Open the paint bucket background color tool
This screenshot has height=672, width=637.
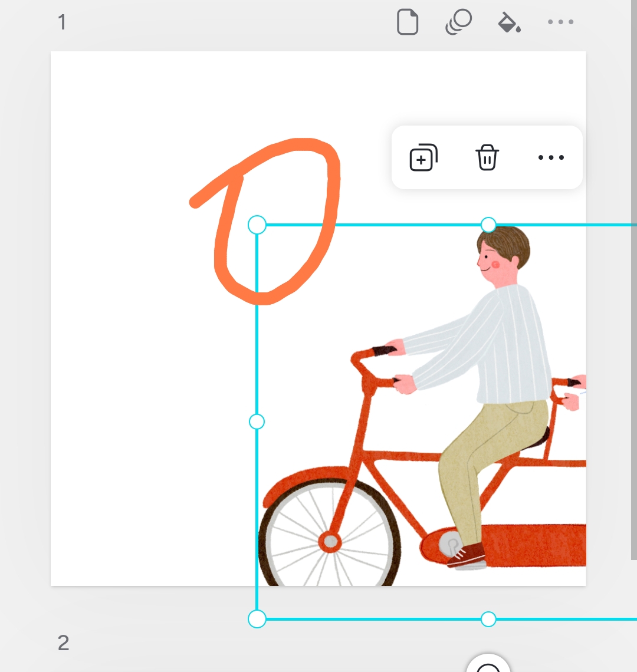(509, 22)
